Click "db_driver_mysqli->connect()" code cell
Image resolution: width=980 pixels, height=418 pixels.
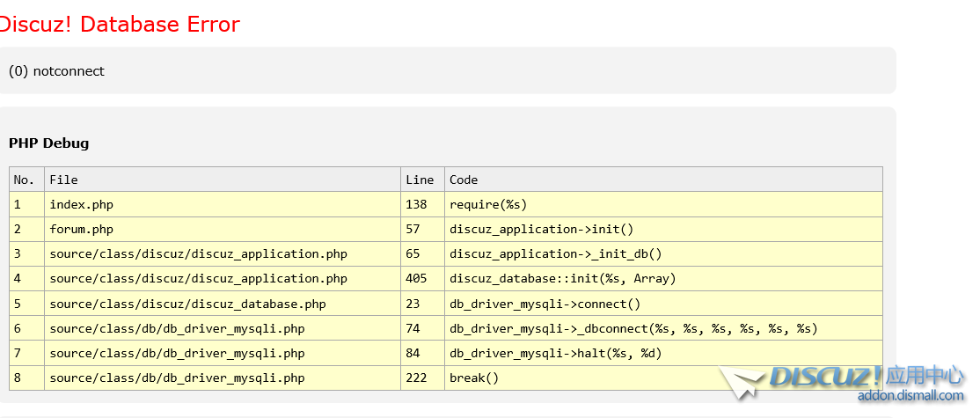(x=664, y=304)
